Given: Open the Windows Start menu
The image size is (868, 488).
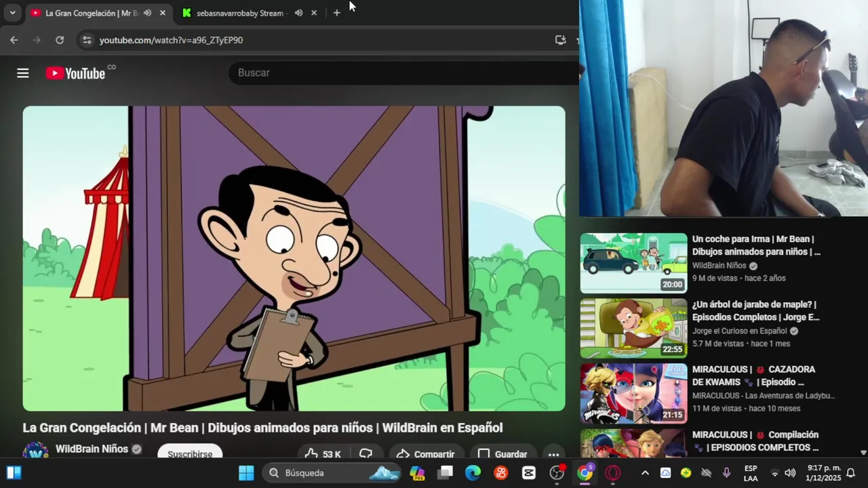Looking at the screenshot, I should (246, 473).
